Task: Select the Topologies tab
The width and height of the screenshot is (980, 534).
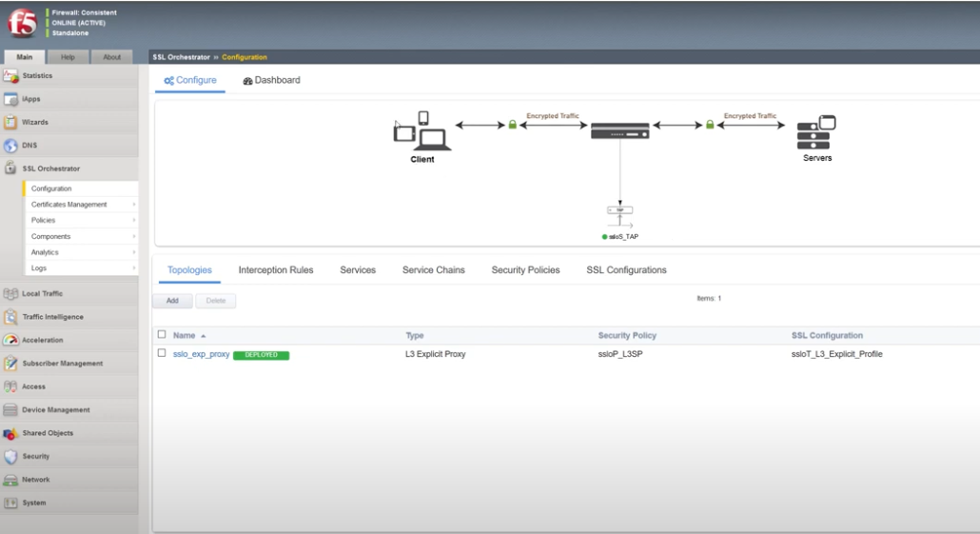Action: 189,270
